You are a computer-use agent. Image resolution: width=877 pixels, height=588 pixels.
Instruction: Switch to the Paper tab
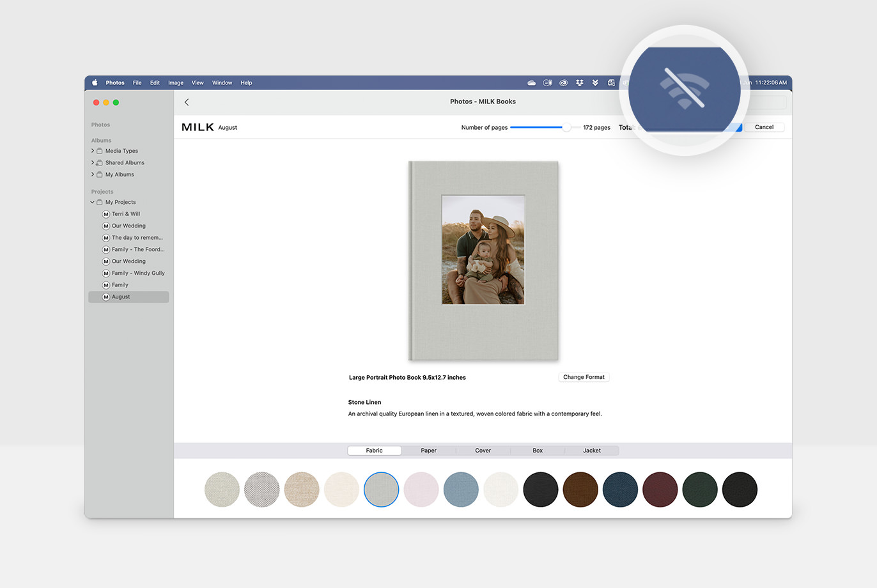click(429, 451)
